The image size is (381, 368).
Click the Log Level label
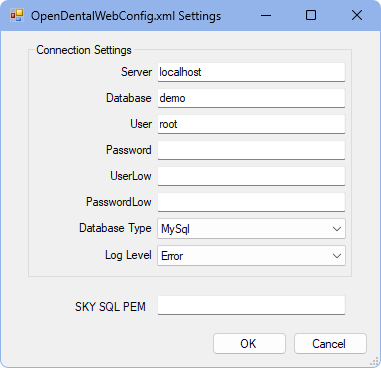[x=128, y=255]
